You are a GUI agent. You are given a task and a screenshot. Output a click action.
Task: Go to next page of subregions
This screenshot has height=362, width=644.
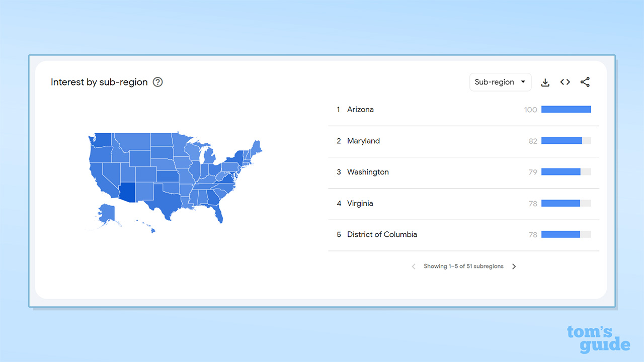[x=514, y=266]
